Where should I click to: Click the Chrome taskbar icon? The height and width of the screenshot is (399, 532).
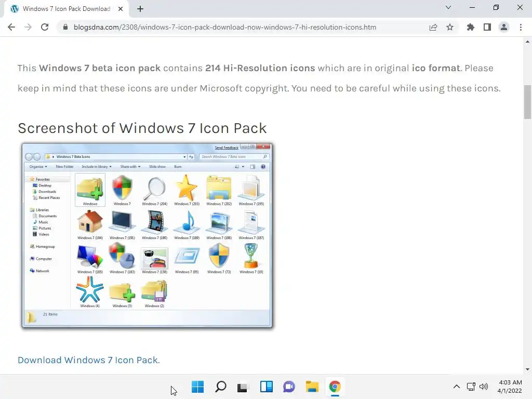tap(335, 387)
